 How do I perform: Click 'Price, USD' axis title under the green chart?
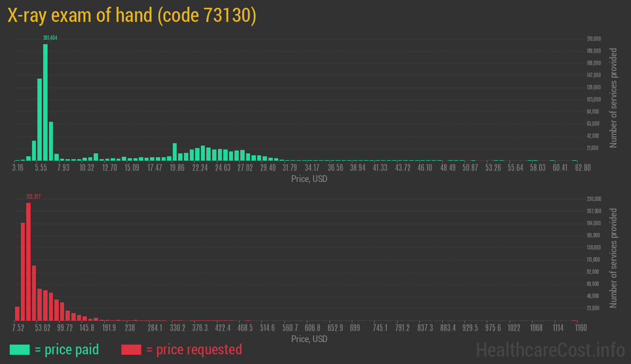pyautogui.click(x=309, y=179)
